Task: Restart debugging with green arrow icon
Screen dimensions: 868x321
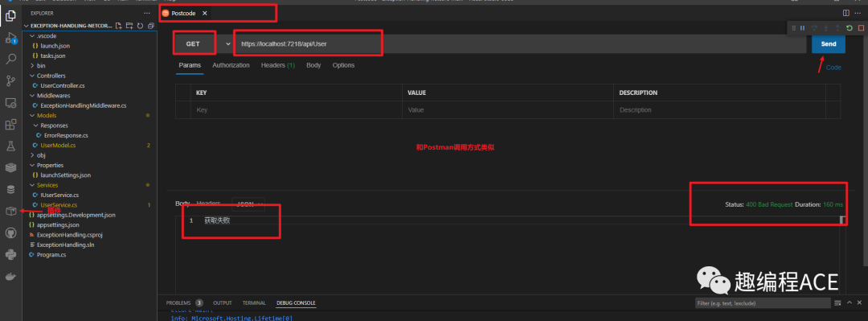Action: pos(849,27)
